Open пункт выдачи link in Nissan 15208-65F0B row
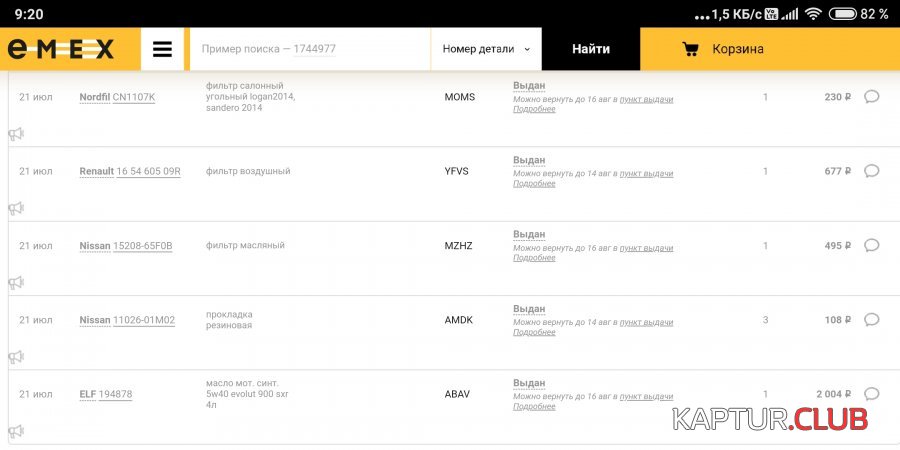 point(646,248)
